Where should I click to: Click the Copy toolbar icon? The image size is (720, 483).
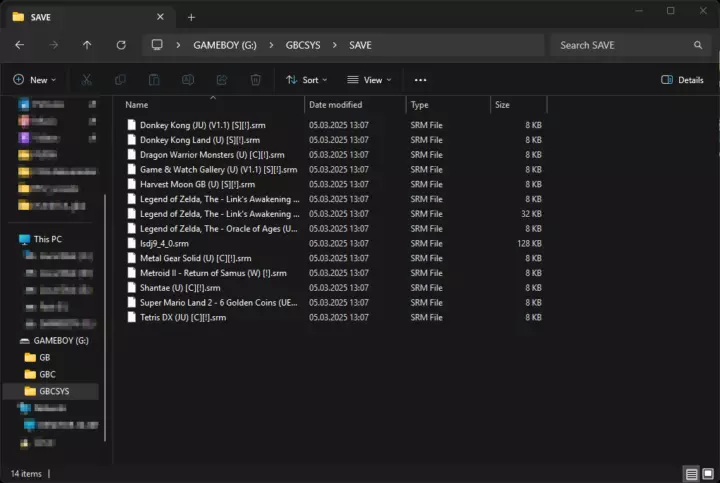pos(120,80)
